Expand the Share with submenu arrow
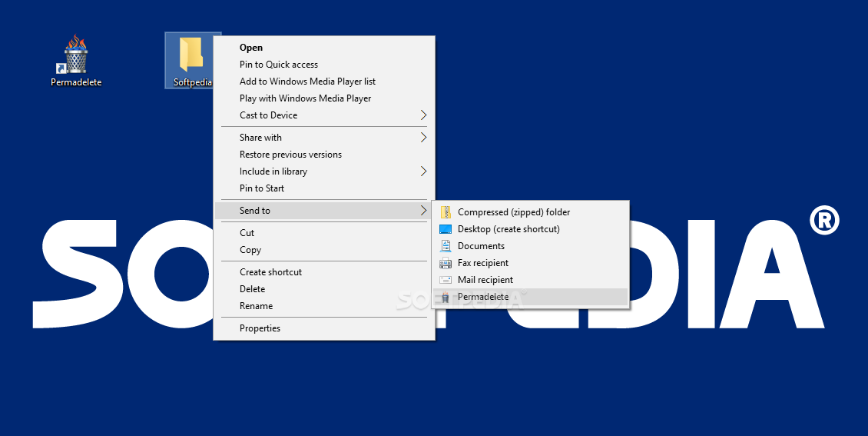 [x=423, y=138]
